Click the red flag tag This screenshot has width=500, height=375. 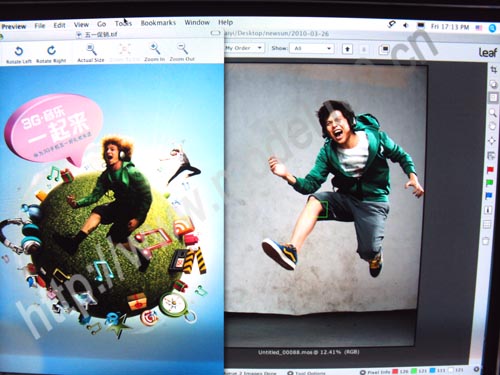490,170
